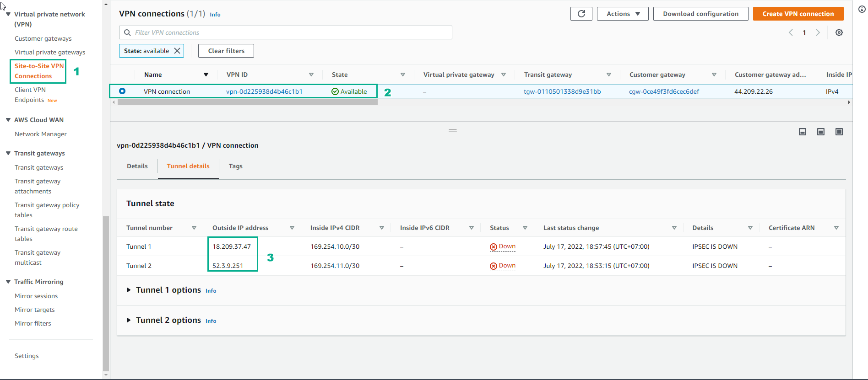Collapse Virtual private network (VPN) section
868x380 pixels.
tap(8, 14)
